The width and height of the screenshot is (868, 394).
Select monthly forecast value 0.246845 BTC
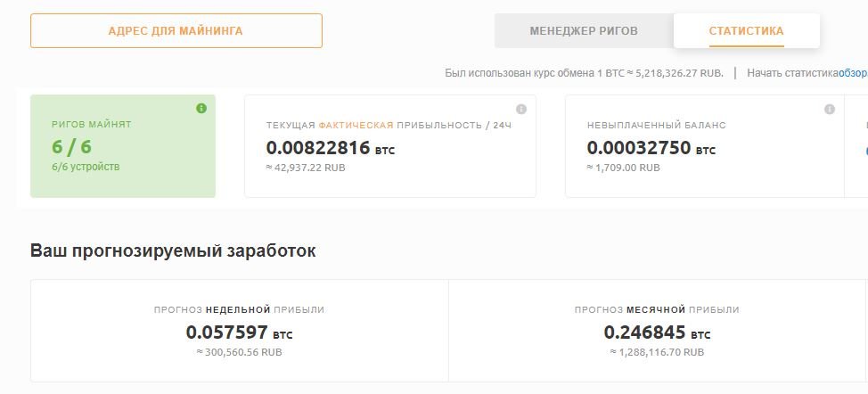pos(657,332)
